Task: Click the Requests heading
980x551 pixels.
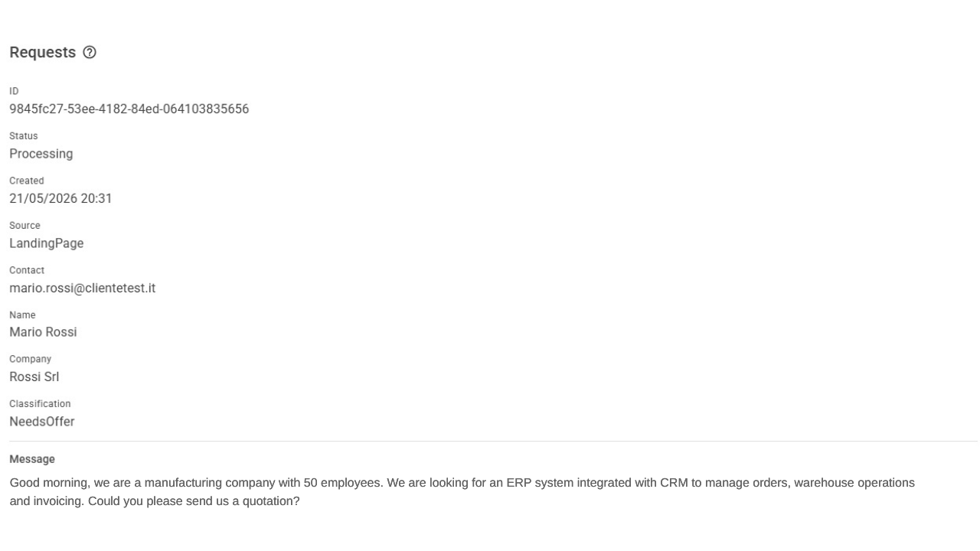Action: pyautogui.click(x=43, y=52)
